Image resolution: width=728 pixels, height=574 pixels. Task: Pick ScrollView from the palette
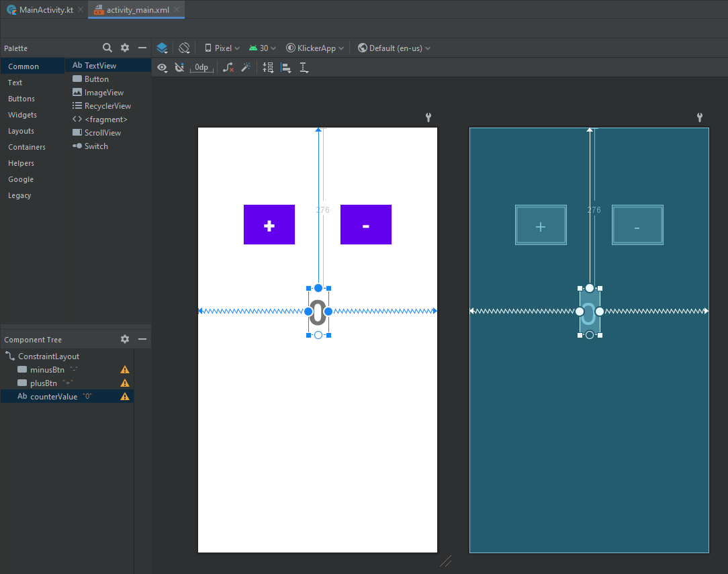pos(107,133)
